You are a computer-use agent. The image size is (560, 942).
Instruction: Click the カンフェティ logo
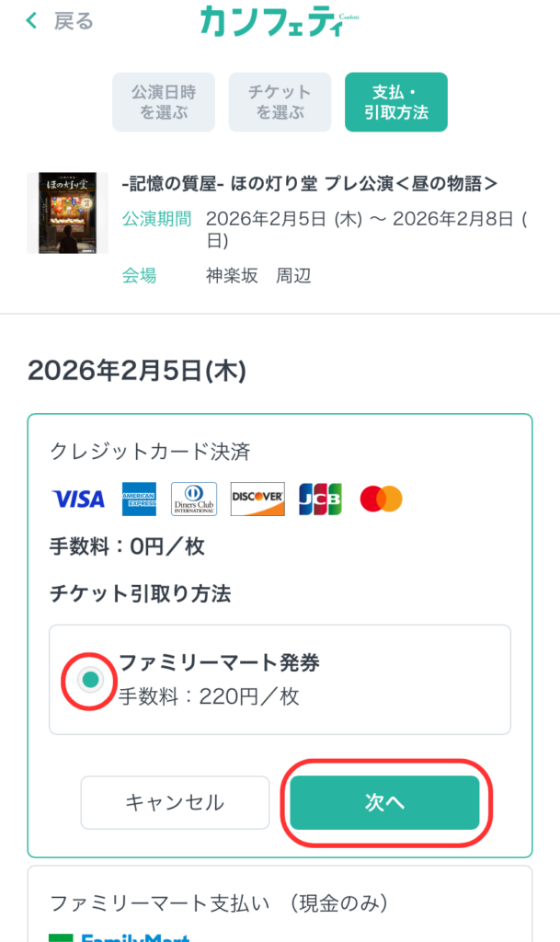click(x=278, y=20)
